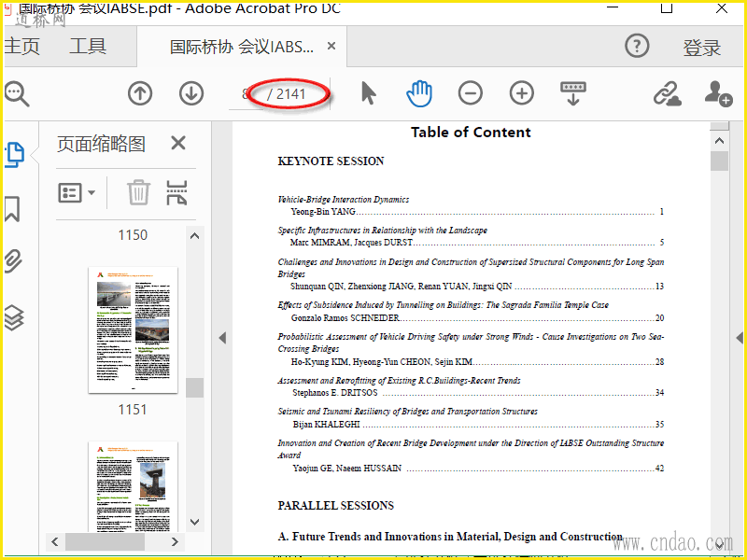Click thumbnail panel horizontal scroll handle
The height and width of the screenshot is (560, 747).
pos(105,541)
